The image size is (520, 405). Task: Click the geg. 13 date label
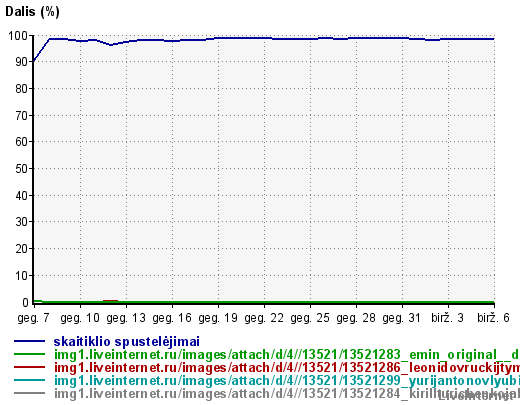click(126, 318)
